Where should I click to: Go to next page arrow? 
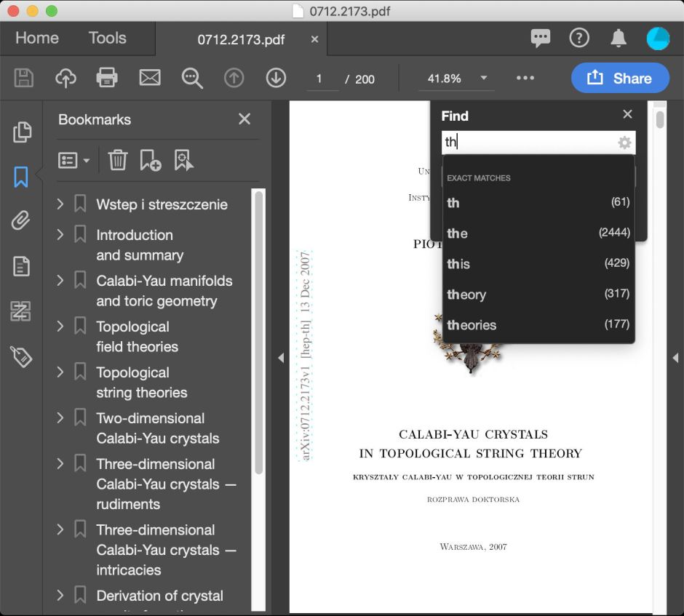tap(276, 78)
